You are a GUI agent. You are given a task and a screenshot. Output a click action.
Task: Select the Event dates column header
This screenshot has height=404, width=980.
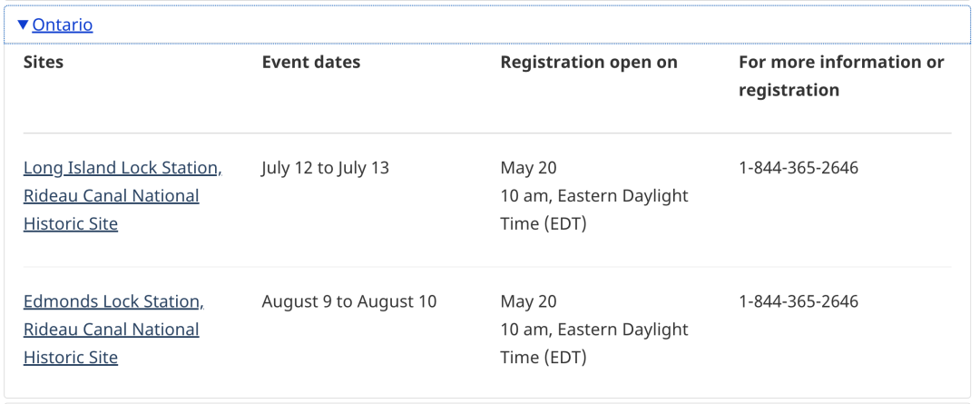pyautogui.click(x=311, y=62)
